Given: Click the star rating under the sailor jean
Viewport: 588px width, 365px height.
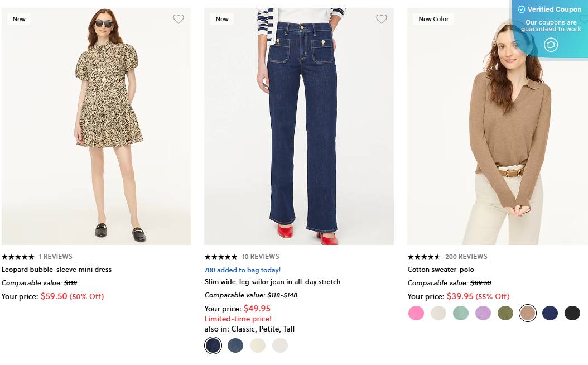Looking at the screenshot, I should click(221, 257).
